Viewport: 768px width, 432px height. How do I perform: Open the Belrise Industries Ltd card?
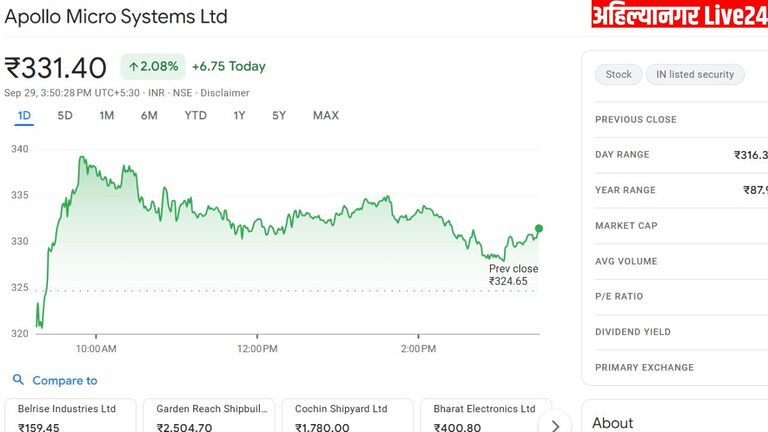tap(69, 416)
